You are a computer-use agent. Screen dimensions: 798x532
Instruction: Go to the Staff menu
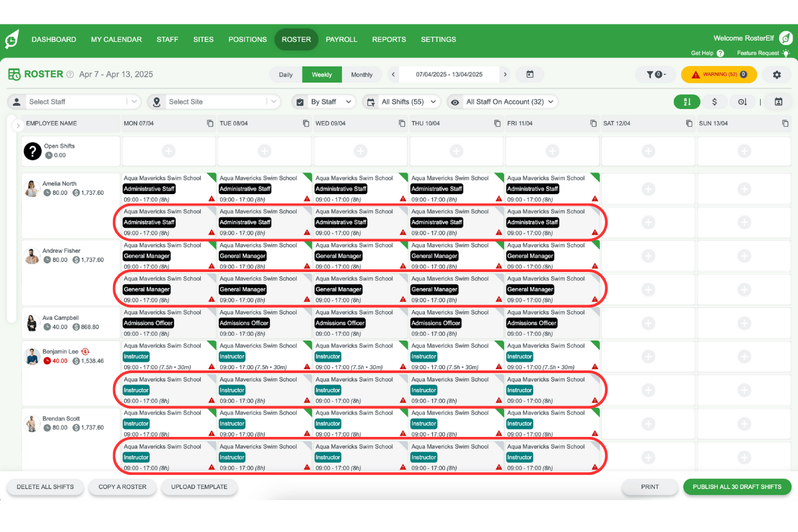[168, 39]
